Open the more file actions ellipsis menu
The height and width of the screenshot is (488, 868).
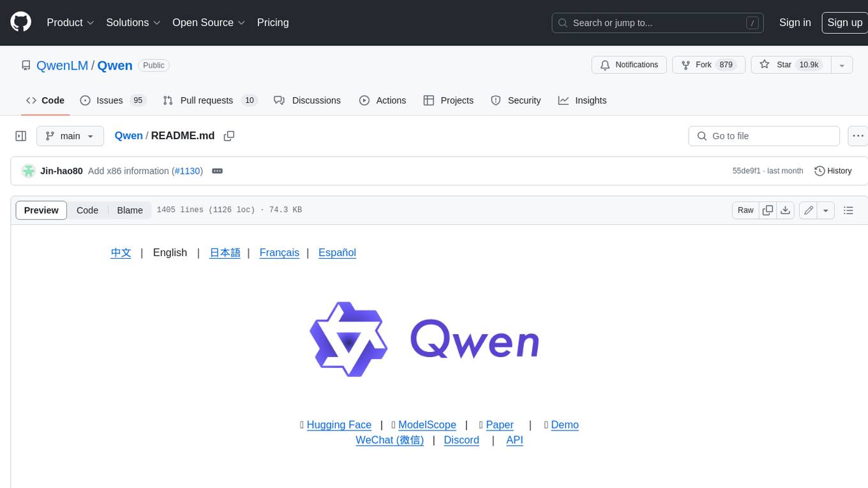coord(858,136)
